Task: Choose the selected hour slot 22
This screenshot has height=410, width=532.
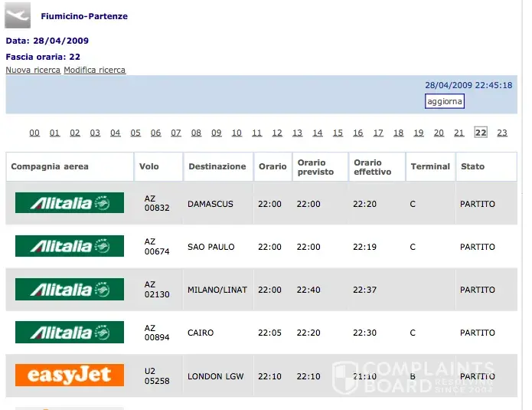Action: (481, 132)
